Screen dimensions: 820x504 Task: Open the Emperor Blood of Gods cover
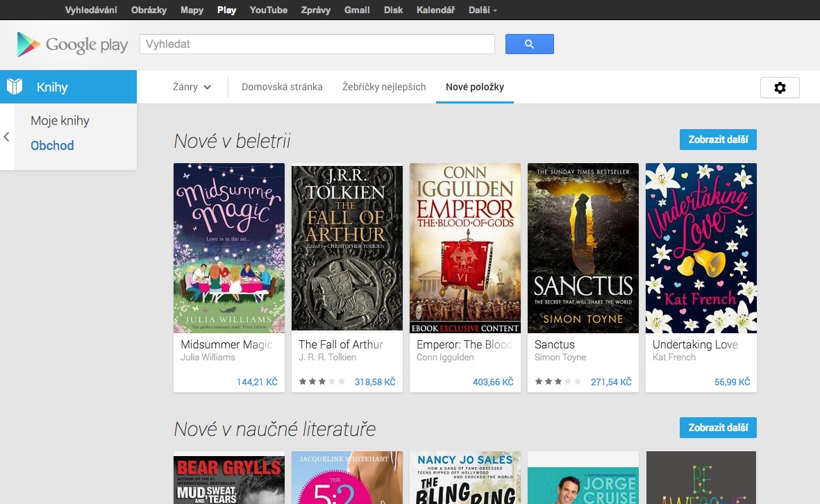(x=465, y=248)
